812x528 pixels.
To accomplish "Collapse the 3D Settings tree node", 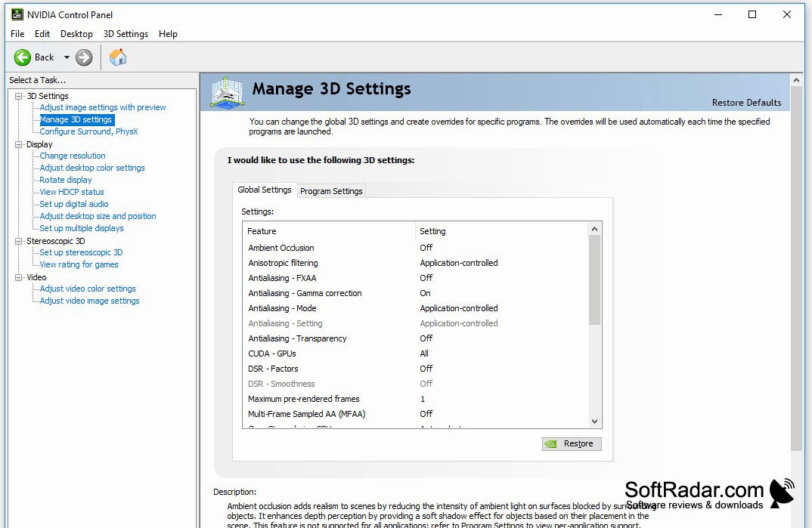I will click(19, 96).
